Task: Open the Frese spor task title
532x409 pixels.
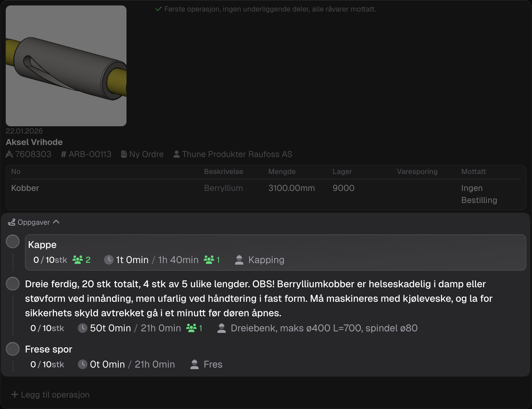Action: click(49, 349)
